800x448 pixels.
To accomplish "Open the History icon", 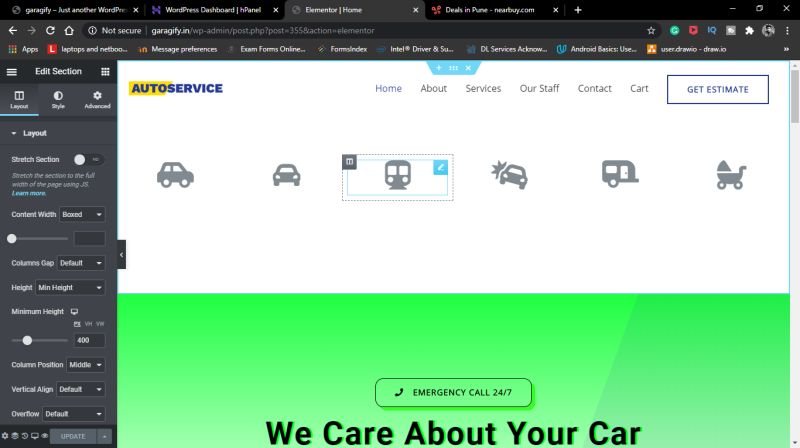I will 24,436.
